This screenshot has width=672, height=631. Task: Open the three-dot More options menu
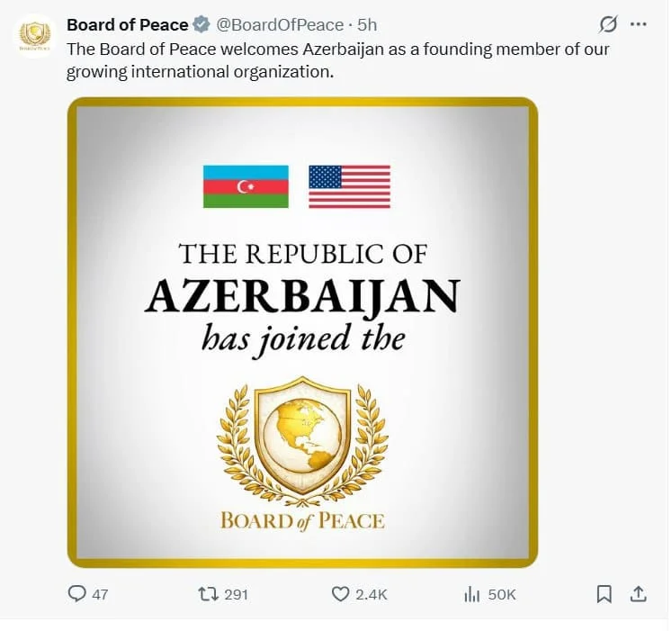tap(639, 25)
